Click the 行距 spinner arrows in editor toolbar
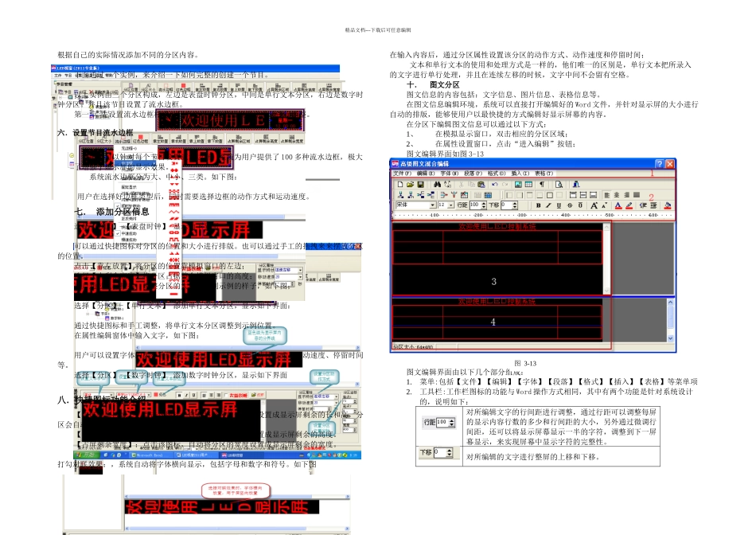 coord(484,205)
